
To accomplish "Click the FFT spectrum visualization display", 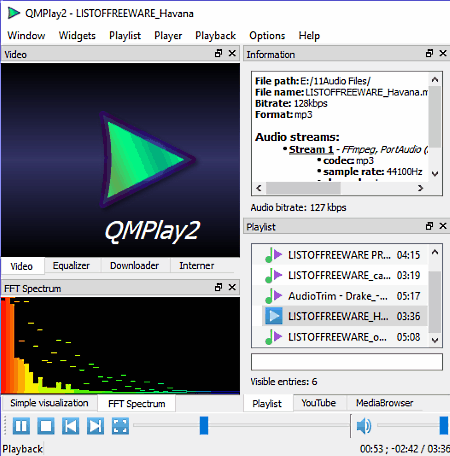I will (x=120, y=346).
